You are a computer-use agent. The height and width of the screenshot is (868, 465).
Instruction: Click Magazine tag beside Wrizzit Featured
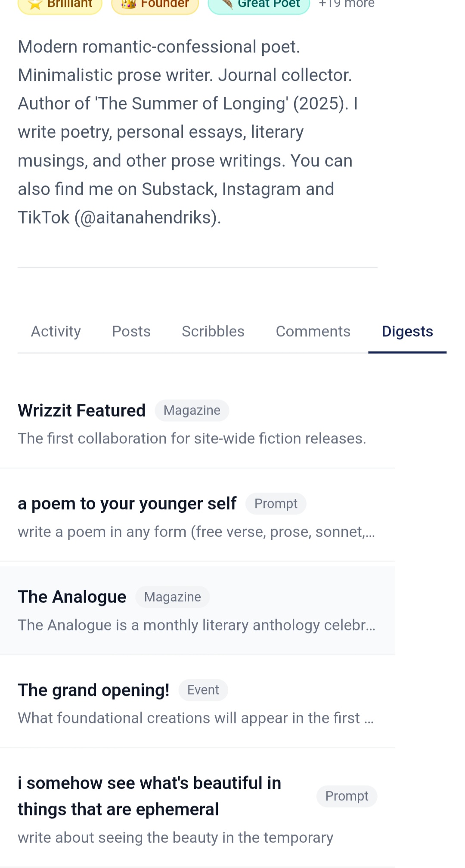pyautogui.click(x=192, y=410)
